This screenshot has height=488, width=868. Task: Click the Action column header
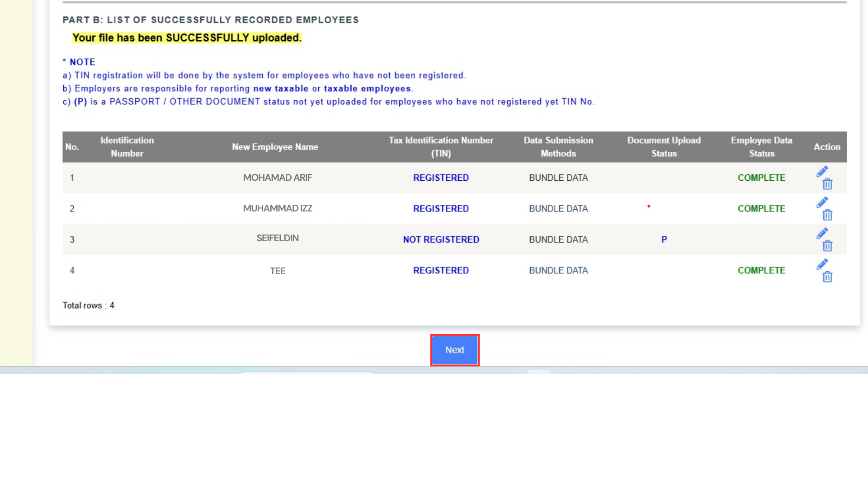pos(826,147)
